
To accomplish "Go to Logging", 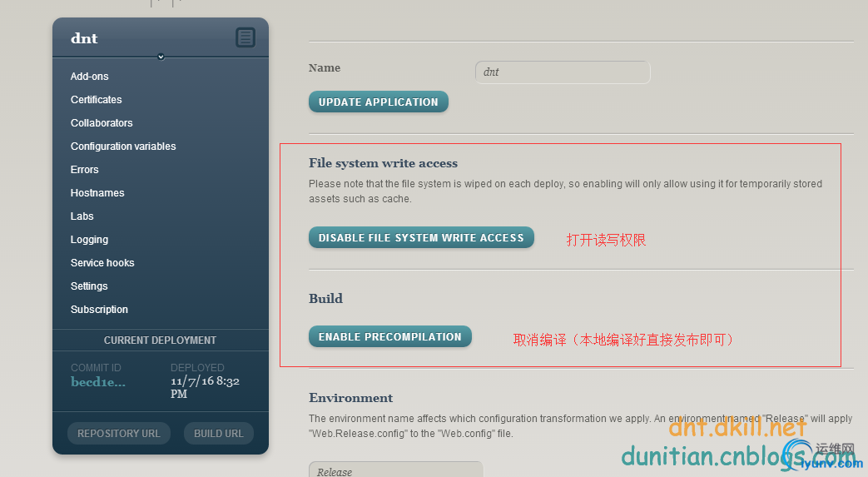I will click(x=89, y=239).
